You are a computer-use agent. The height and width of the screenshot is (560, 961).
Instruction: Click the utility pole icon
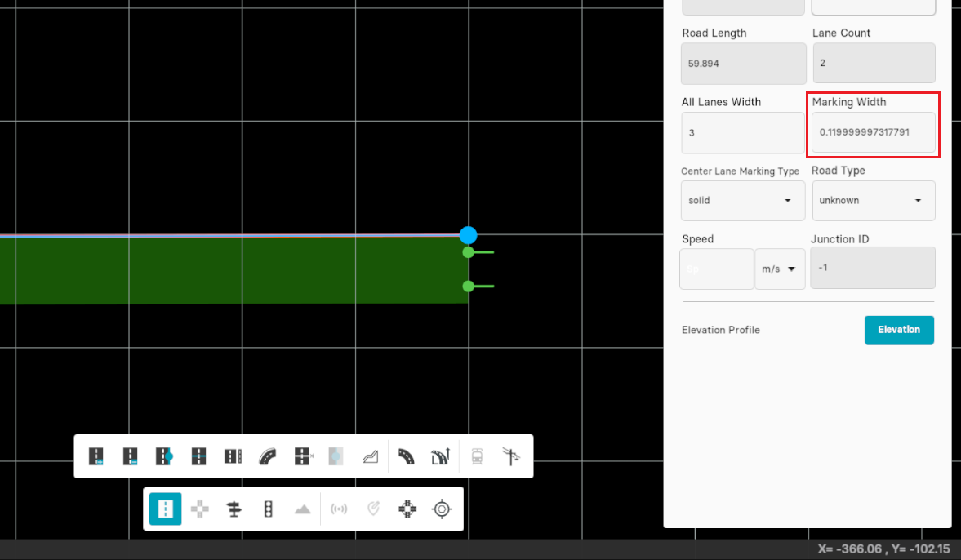512,456
